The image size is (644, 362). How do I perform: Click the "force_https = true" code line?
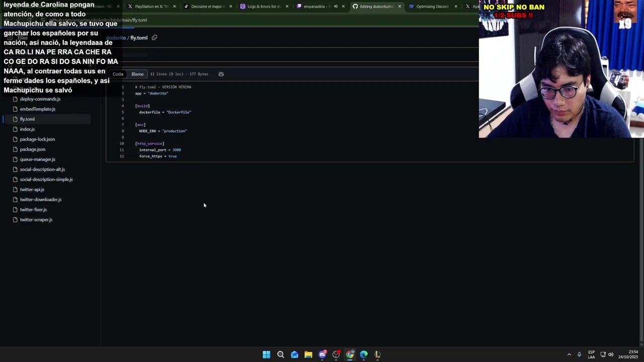pos(158,156)
